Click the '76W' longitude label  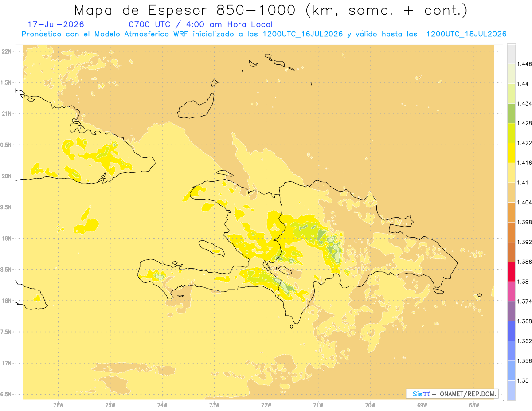click(x=58, y=405)
